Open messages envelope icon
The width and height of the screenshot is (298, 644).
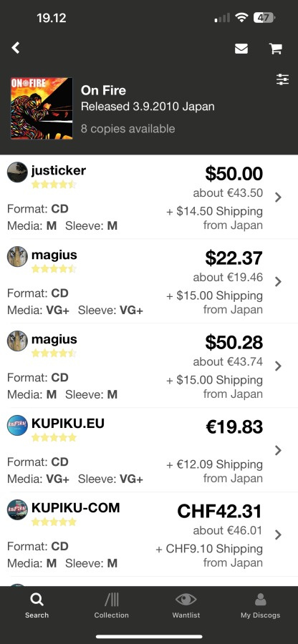[x=241, y=49]
